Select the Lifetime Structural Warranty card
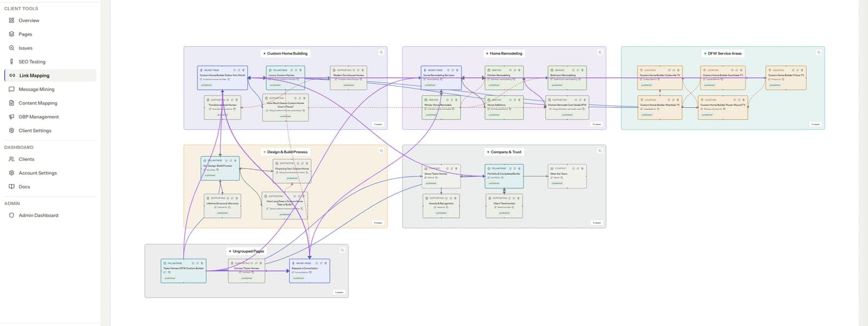This screenshot has width=868, height=326. (x=222, y=206)
